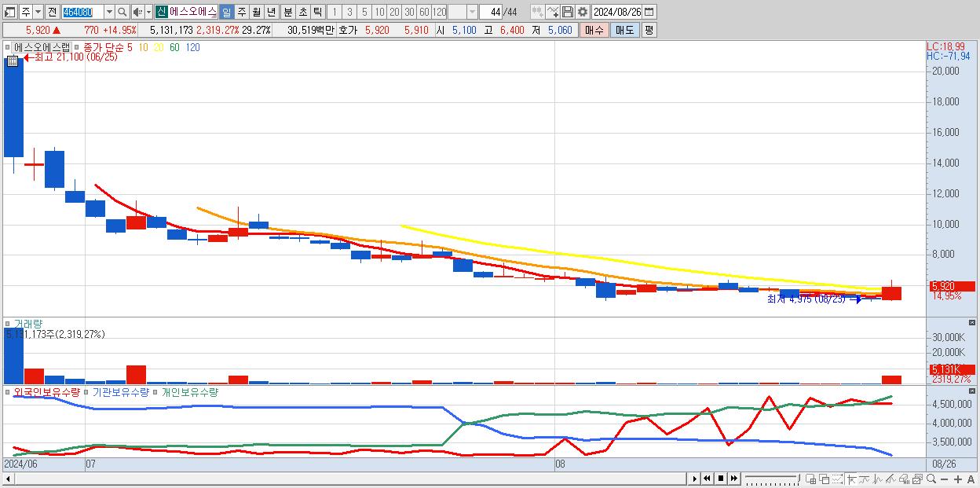Click the floppy disk save icon
This screenshot has width=980, height=488.
coord(567,12)
